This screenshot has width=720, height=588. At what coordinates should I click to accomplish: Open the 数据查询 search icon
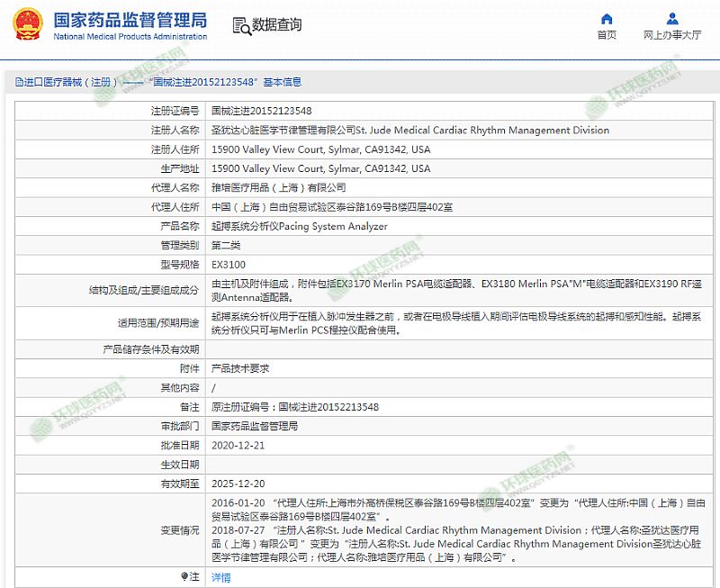click(x=240, y=24)
